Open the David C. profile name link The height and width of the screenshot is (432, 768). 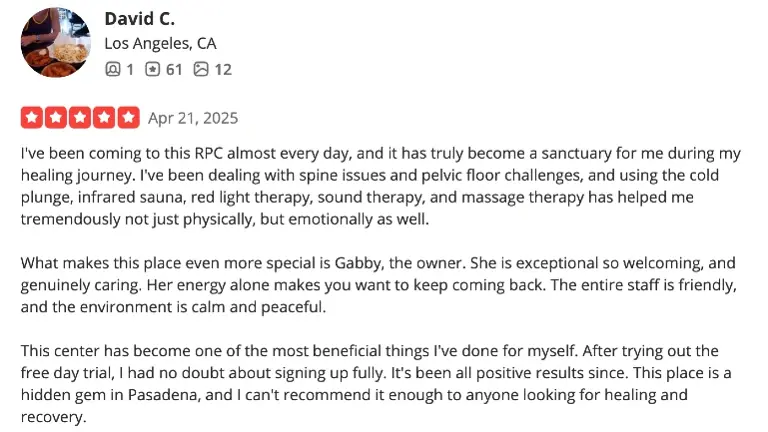tap(140, 19)
